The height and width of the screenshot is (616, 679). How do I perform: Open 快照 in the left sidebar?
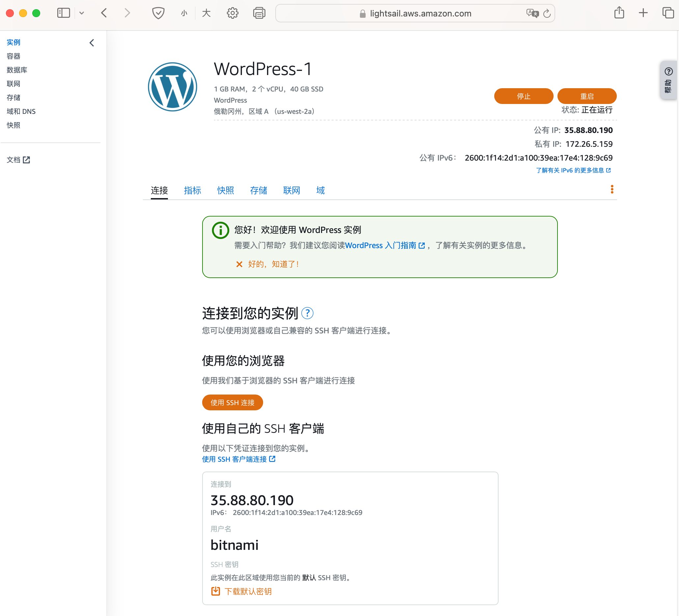tap(14, 125)
